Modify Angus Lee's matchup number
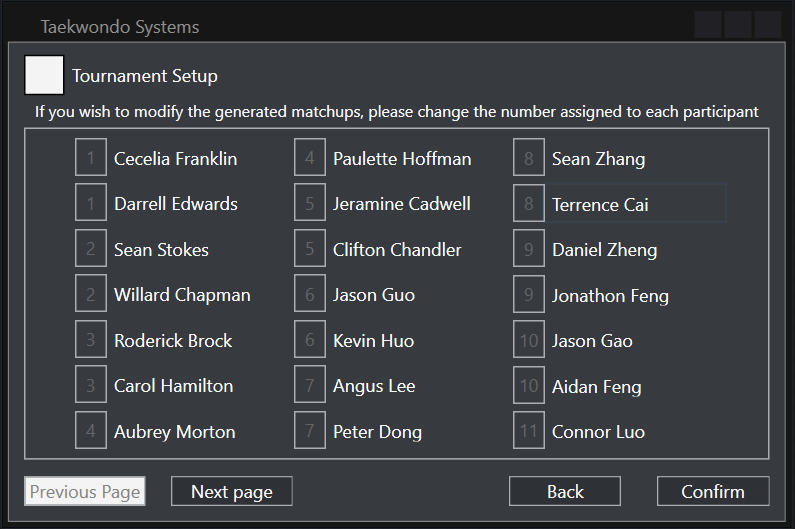The height and width of the screenshot is (529, 795). pos(310,386)
